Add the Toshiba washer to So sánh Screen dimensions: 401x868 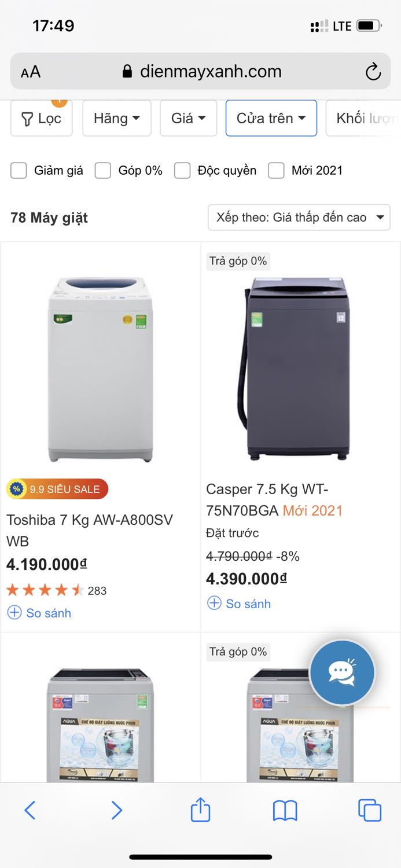(x=39, y=613)
